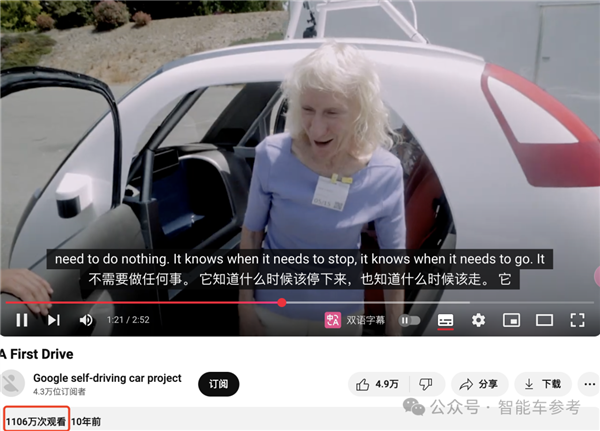Dislike the video with thumbs down
This screenshot has height=431, width=600.
click(x=425, y=384)
